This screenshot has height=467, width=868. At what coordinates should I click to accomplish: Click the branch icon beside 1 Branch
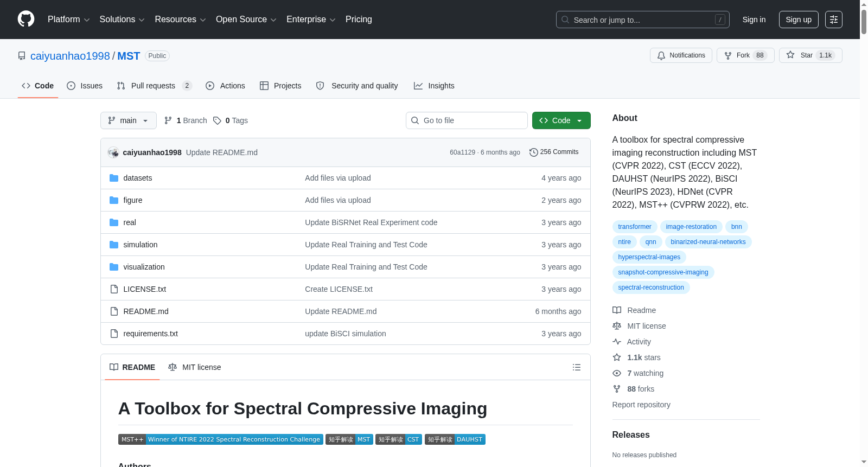[168, 120]
